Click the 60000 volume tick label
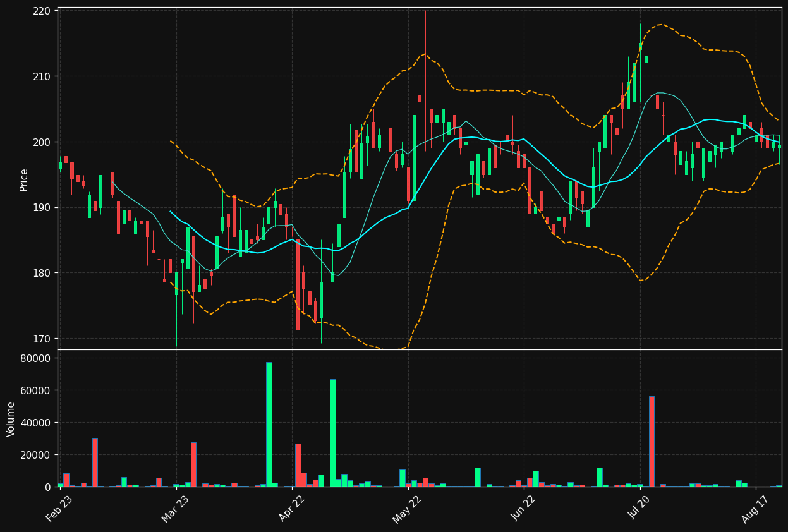The height and width of the screenshot is (532, 788). (x=36, y=390)
